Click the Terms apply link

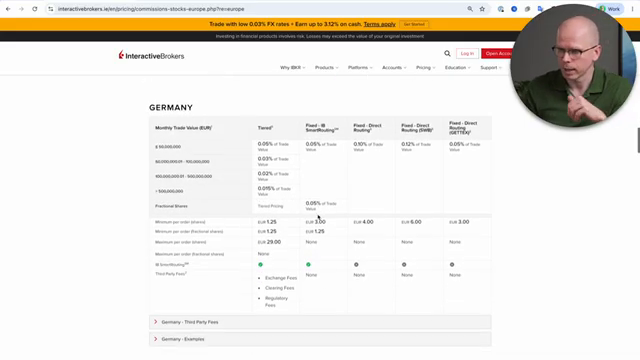380,24
